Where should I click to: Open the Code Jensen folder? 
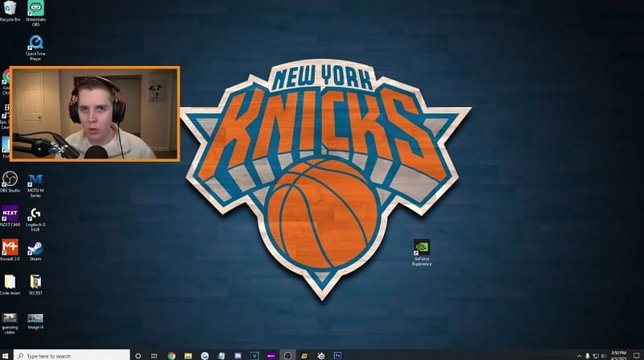[x=10, y=285]
